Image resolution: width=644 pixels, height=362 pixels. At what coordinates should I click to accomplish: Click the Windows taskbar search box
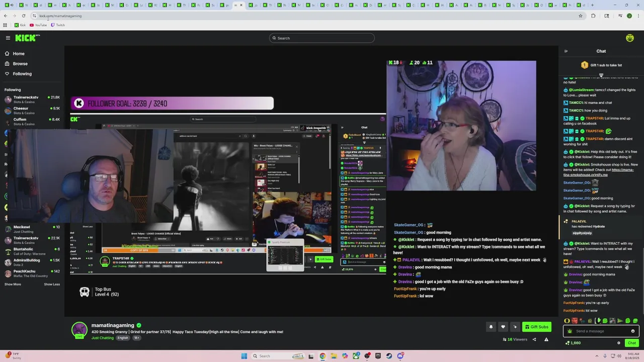click(279, 356)
